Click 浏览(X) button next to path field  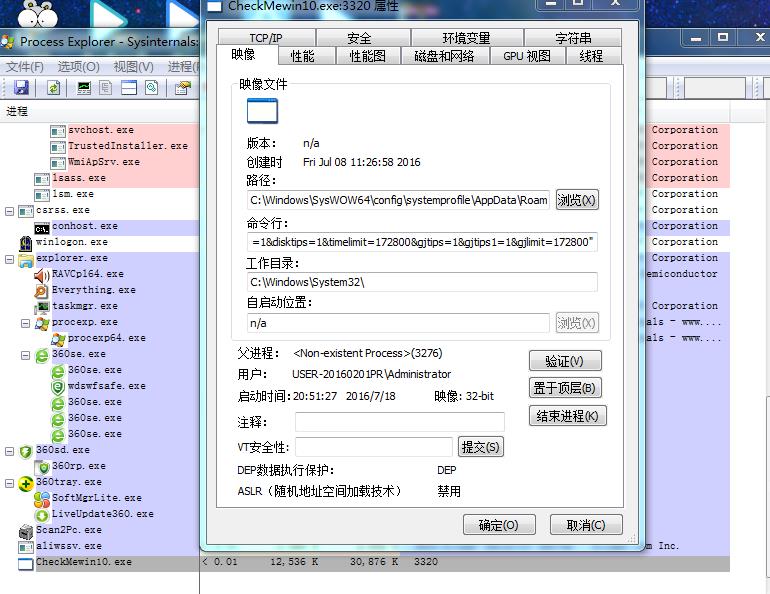point(577,200)
